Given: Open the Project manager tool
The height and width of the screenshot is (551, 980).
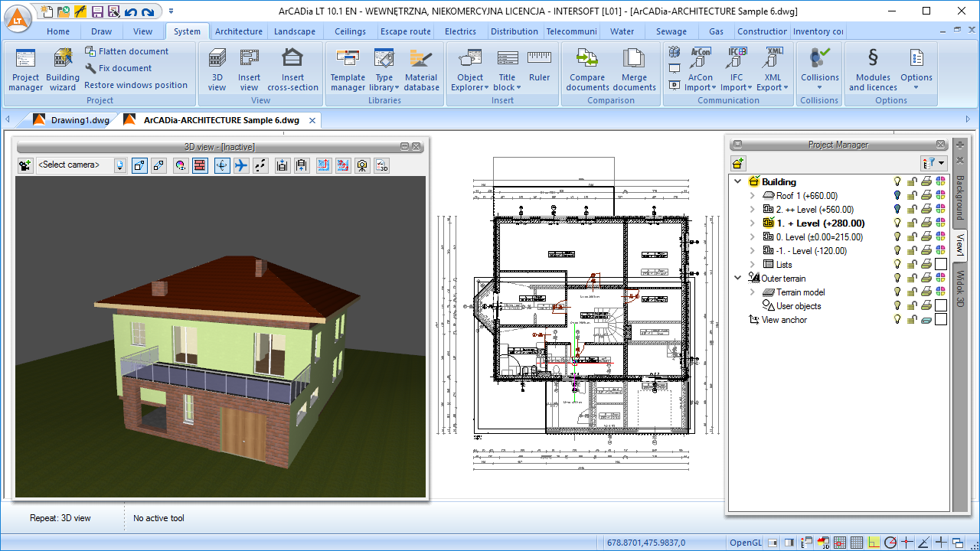Looking at the screenshot, I should click(25, 69).
